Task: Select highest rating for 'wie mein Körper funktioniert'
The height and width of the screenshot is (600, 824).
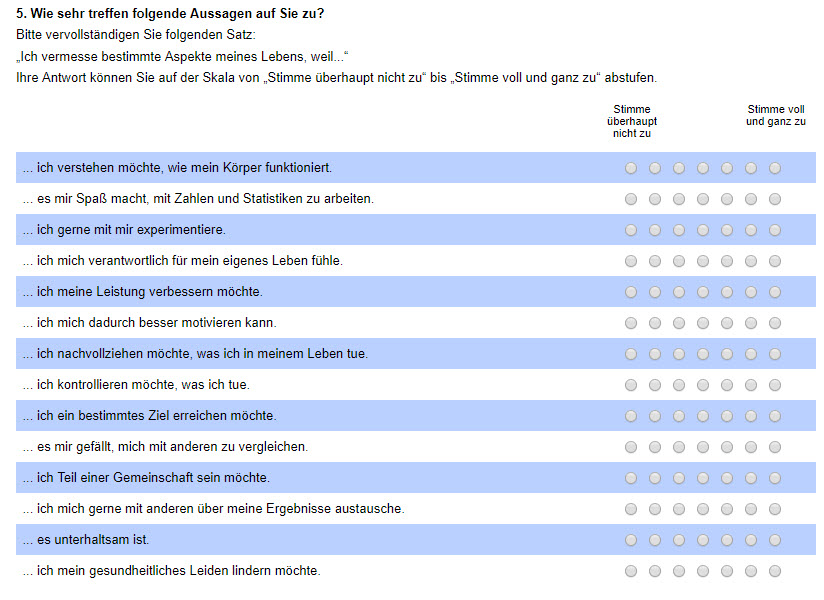Action: pos(775,168)
